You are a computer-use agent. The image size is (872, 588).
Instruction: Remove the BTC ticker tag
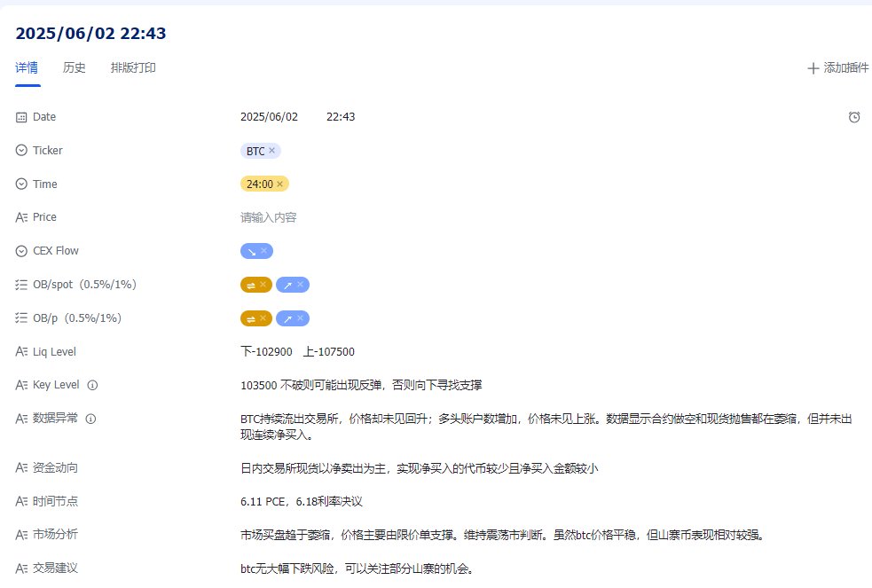tap(272, 151)
